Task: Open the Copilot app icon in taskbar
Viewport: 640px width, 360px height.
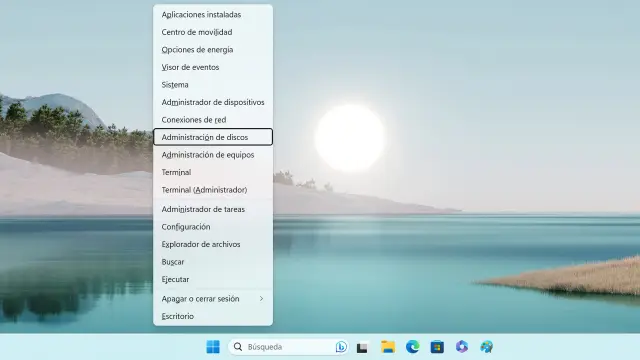Action: 462,347
